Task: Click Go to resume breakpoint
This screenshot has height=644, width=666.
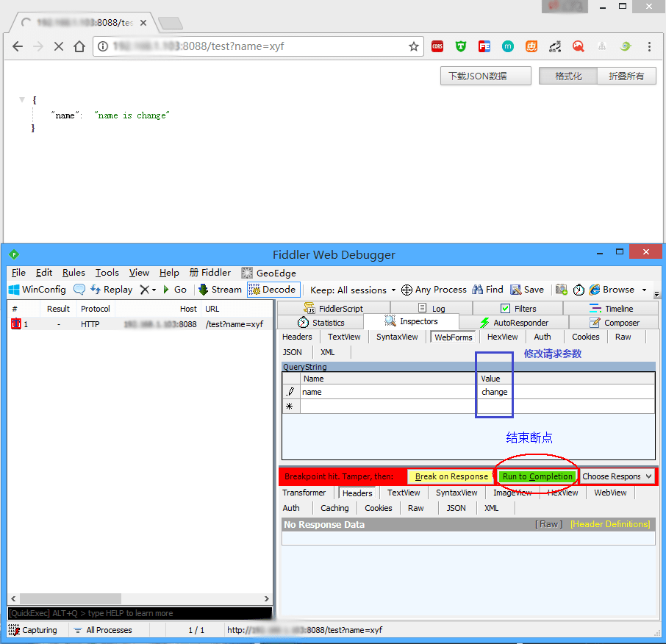Action: [x=174, y=290]
